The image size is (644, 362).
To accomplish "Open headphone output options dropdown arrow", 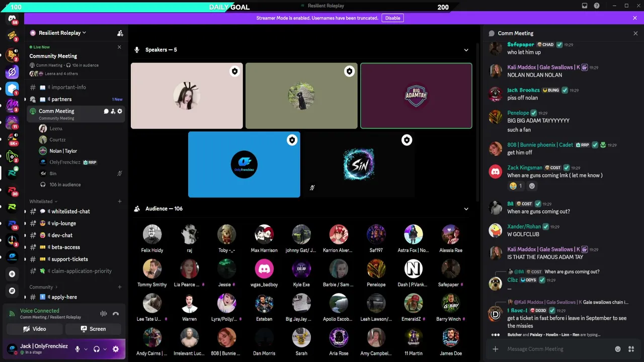I will pos(105,349).
